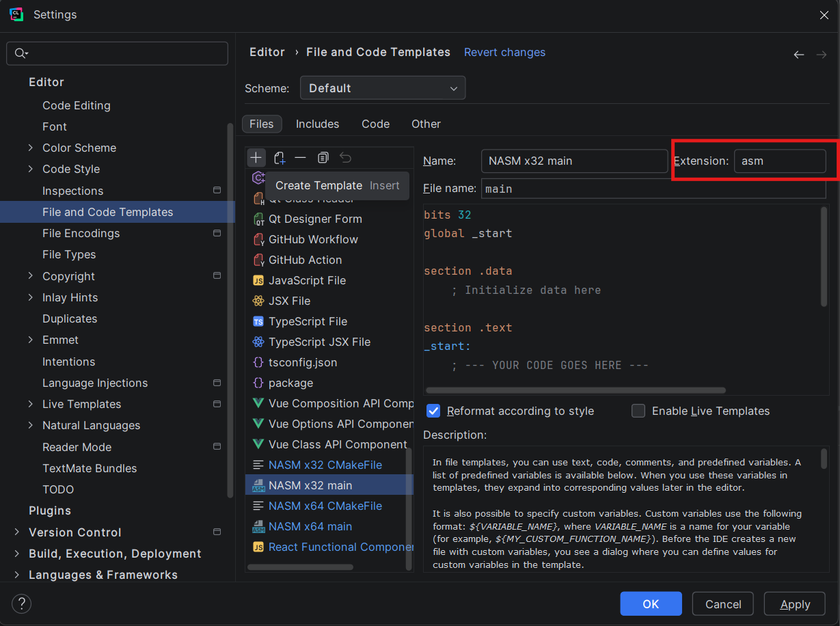Screen dimensions: 840x626
Task: Click the CLion logo in title bar
Action: tap(16, 14)
